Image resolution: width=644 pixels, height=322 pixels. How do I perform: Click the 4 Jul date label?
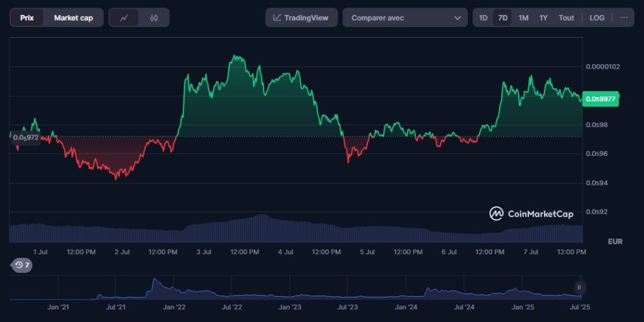[x=286, y=252]
